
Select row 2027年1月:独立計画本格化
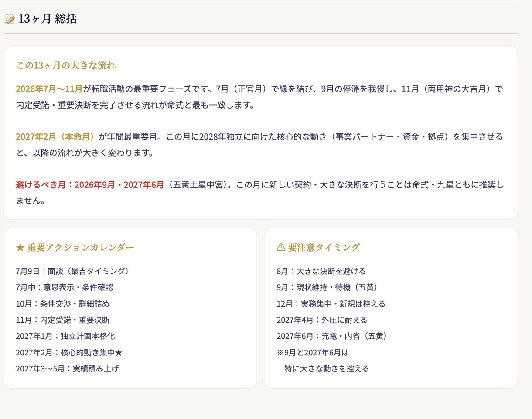65,336
